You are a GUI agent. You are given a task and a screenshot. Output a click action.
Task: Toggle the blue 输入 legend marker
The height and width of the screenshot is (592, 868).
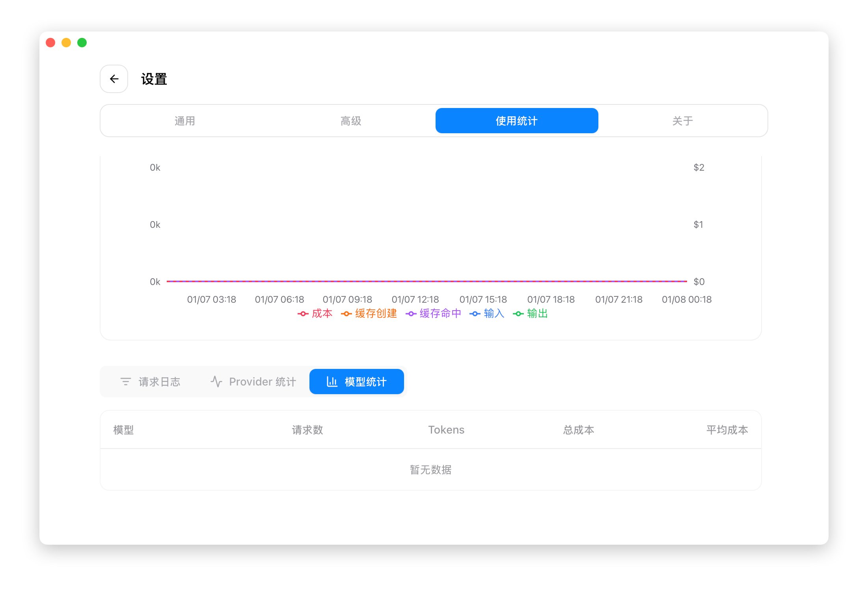(x=475, y=314)
